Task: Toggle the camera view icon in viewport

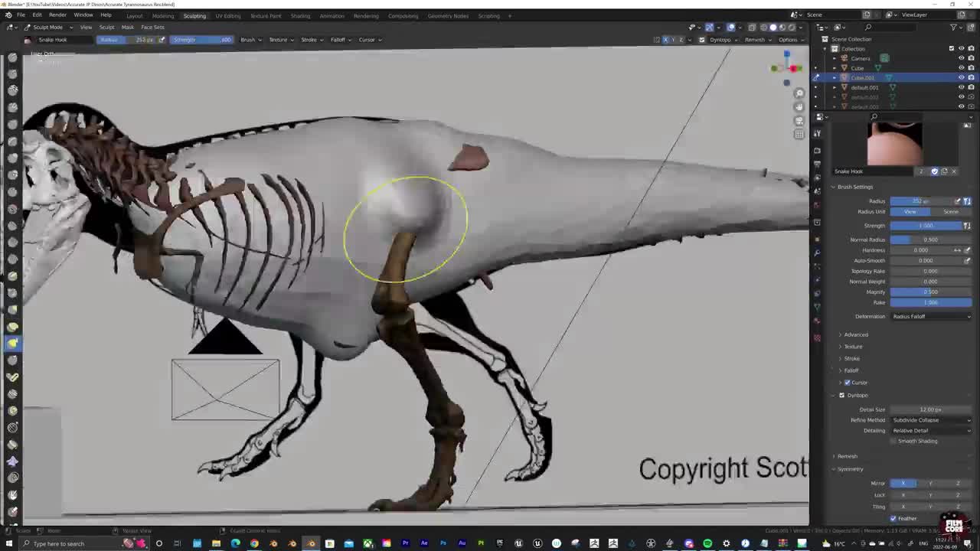Action: pos(799,121)
